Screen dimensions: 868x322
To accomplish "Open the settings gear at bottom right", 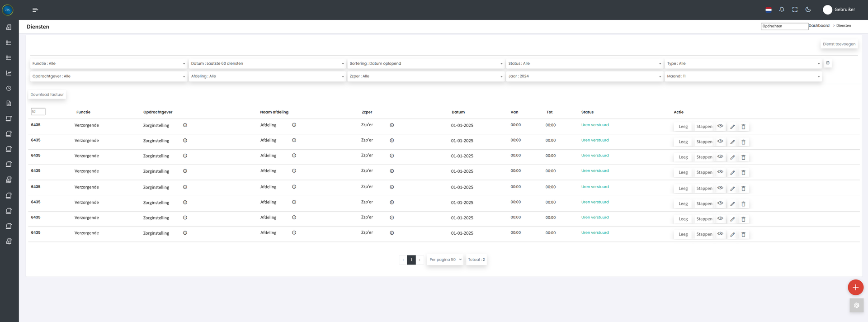I will pyautogui.click(x=856, y=305).
